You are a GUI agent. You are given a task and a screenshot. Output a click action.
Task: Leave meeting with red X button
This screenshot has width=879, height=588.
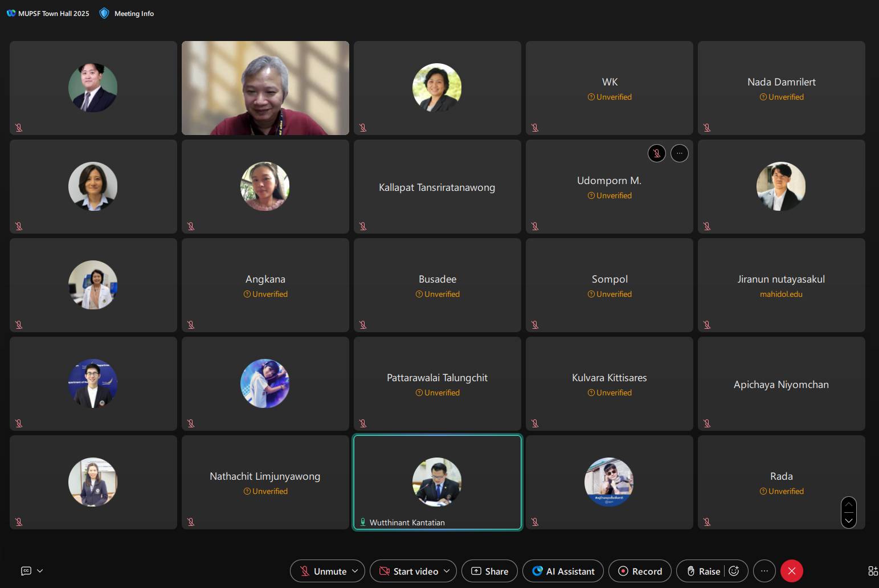(792, 571)
